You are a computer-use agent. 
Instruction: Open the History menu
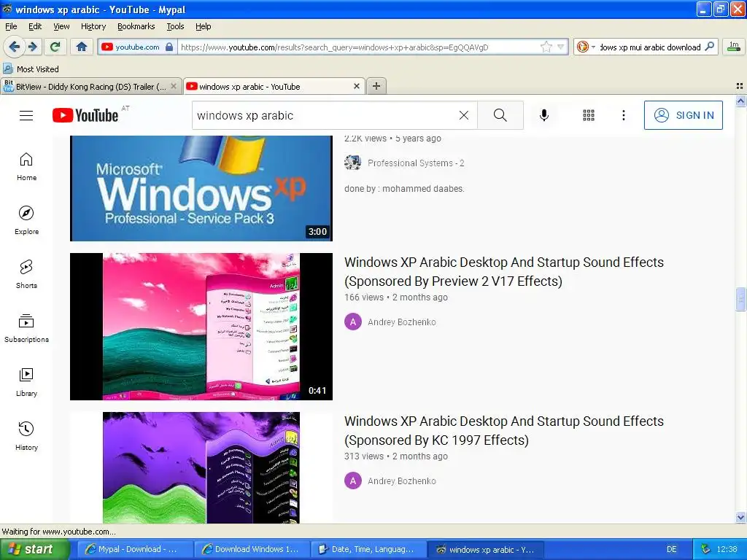pos(93,26)
